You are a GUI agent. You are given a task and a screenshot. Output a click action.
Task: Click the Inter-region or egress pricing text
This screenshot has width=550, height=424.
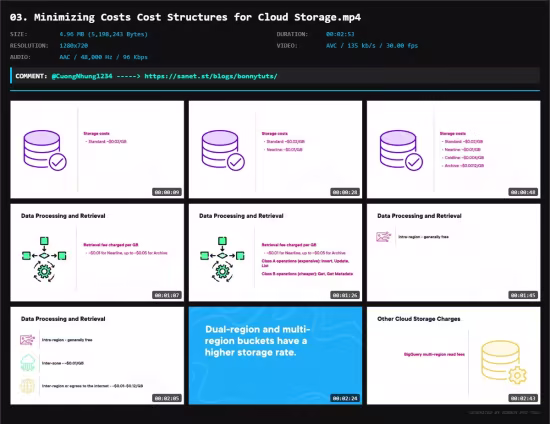(x=92, y=386)
